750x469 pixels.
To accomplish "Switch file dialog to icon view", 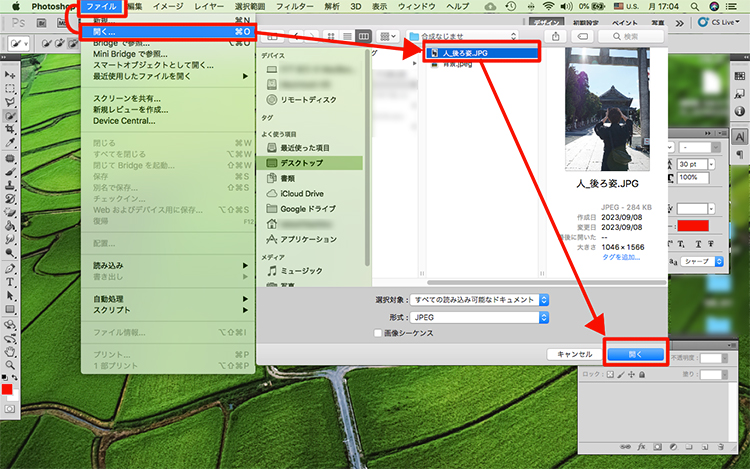I will pyautogui.click(x=331, y=36).
